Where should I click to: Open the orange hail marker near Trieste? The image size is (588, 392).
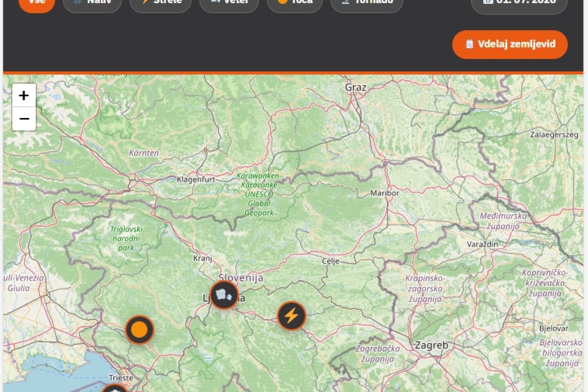point(140,330)
